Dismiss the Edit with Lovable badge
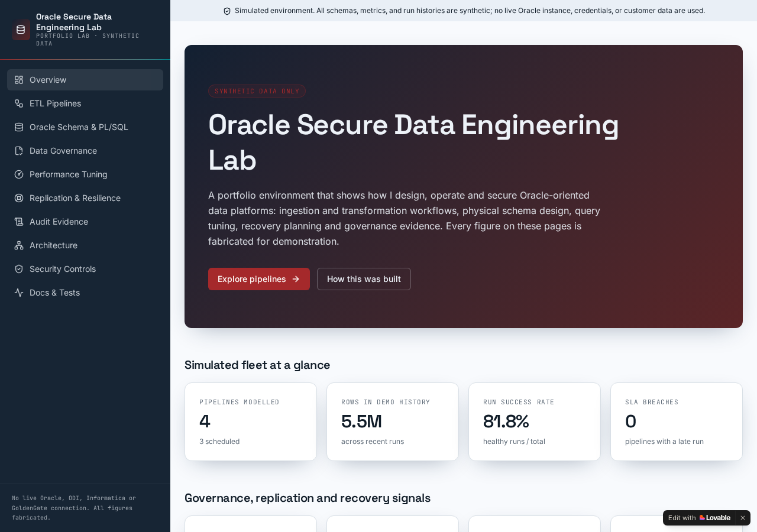This screenshot has height=532, width=757. pyautogui.click(x=743, y=518)
